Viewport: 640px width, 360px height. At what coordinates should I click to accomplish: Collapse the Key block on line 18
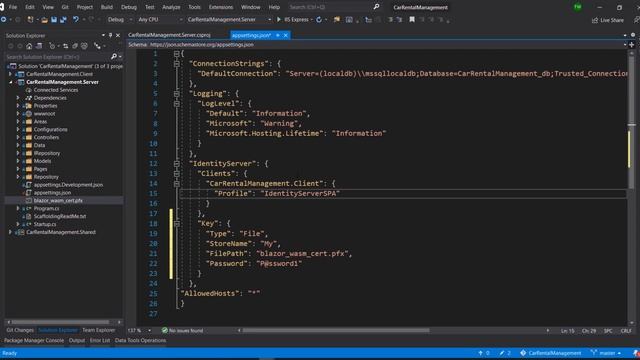pos(176,224)
